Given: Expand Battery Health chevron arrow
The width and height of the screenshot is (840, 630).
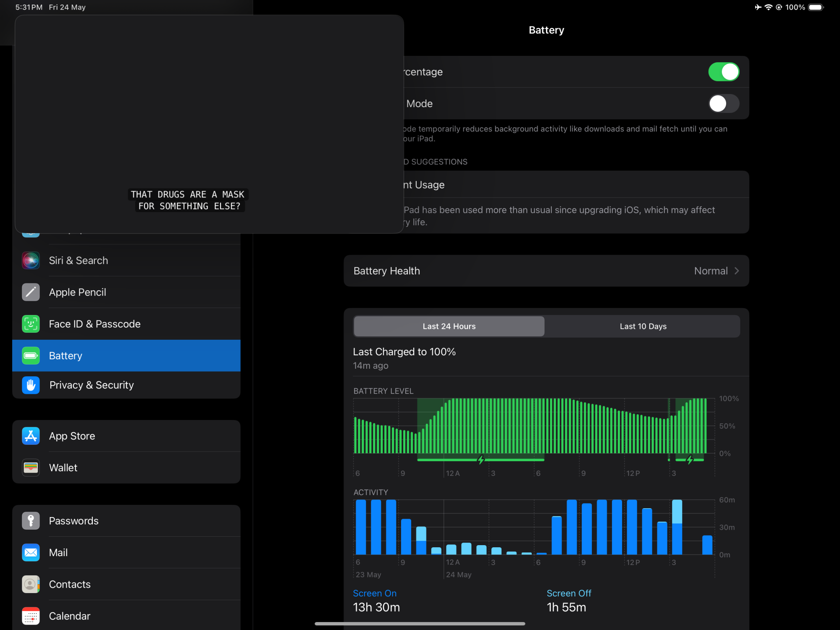Looking at the screenshot, I should [737, 271].
